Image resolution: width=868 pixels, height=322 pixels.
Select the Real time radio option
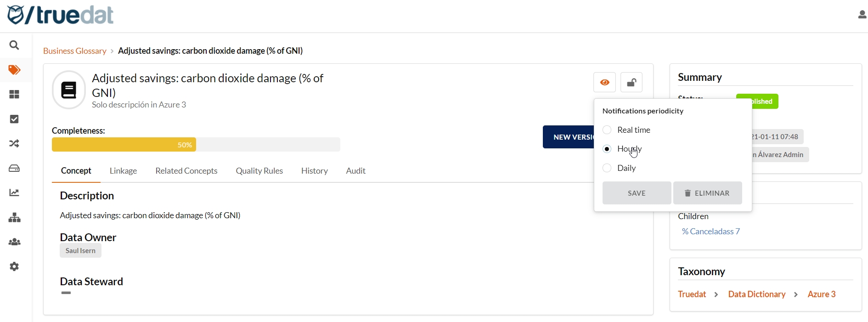tap(607, 130)
